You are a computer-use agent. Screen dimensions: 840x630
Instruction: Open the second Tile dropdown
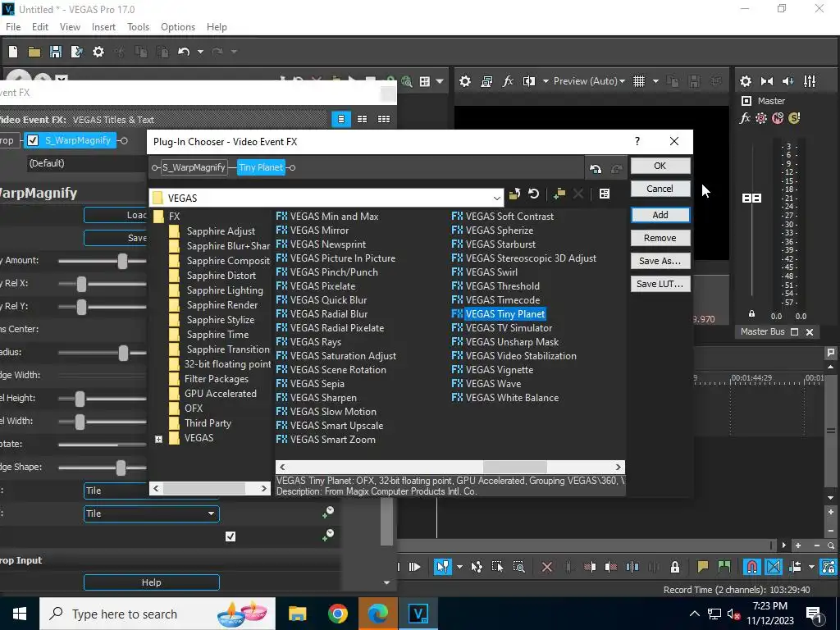pyautogui.click(x=152, y=514)
